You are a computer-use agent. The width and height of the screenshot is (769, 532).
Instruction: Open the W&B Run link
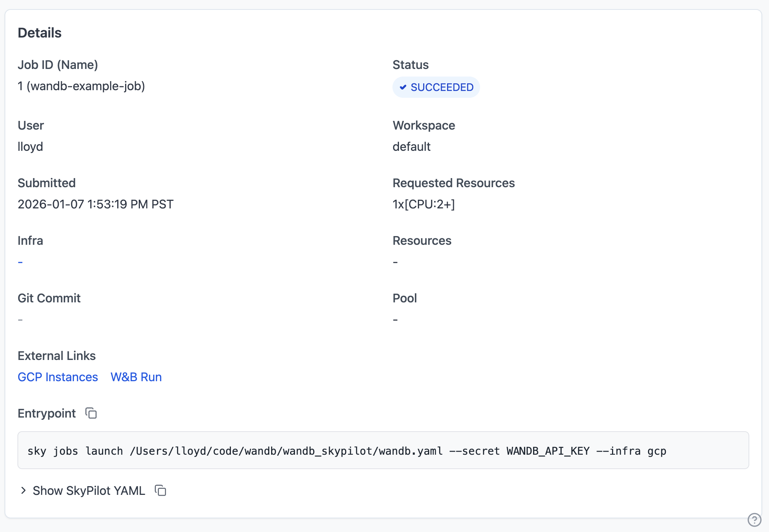point(136,377)
